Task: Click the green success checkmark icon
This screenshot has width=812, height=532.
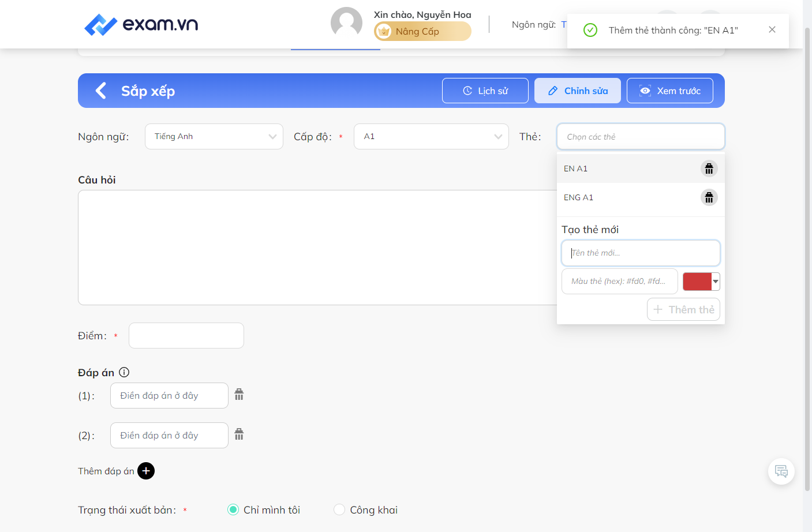Action: [x=590, y=30]
